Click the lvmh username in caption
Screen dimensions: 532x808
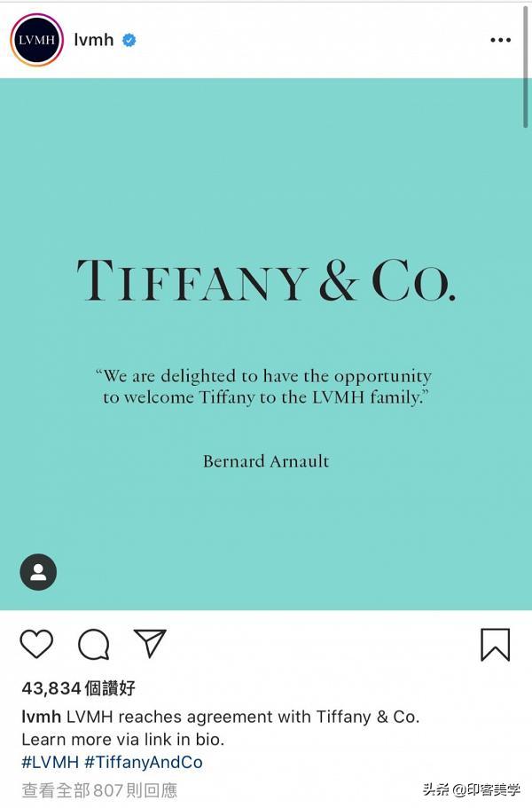point(41,717)
